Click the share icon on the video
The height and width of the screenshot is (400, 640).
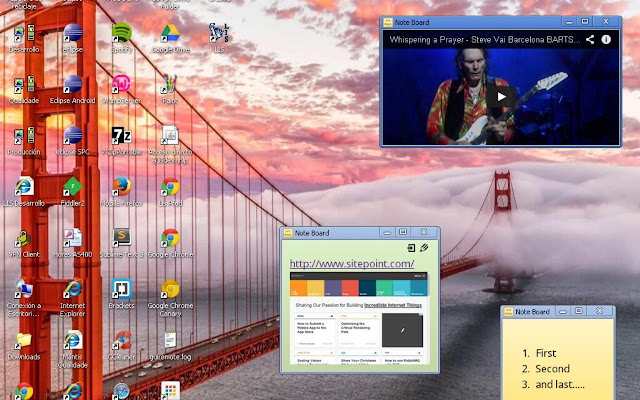(x=591, y=39)
